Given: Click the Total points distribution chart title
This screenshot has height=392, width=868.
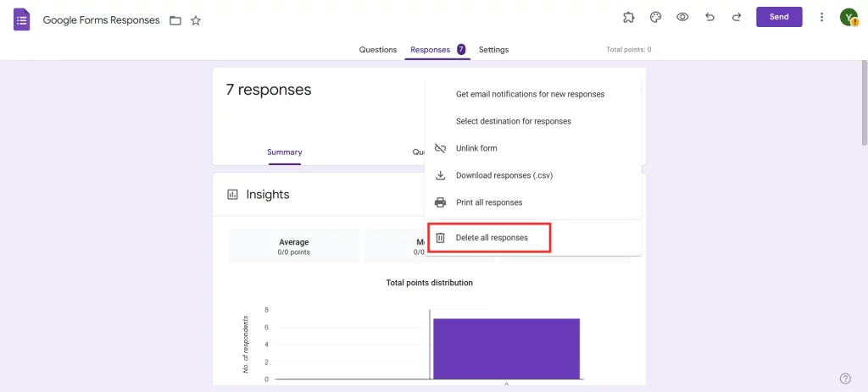Looking at the screenshot, I should point(430,283).
